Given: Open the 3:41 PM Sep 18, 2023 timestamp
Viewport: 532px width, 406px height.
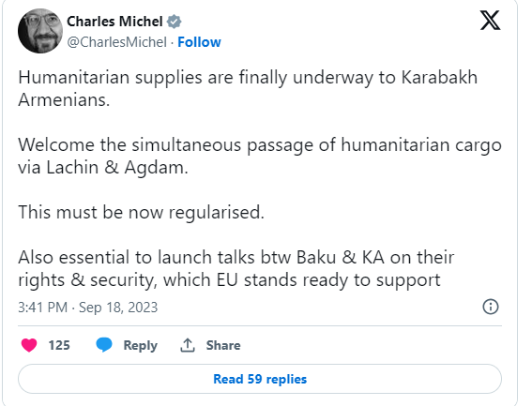Looking at the screenshot, I should click(88, 308).
